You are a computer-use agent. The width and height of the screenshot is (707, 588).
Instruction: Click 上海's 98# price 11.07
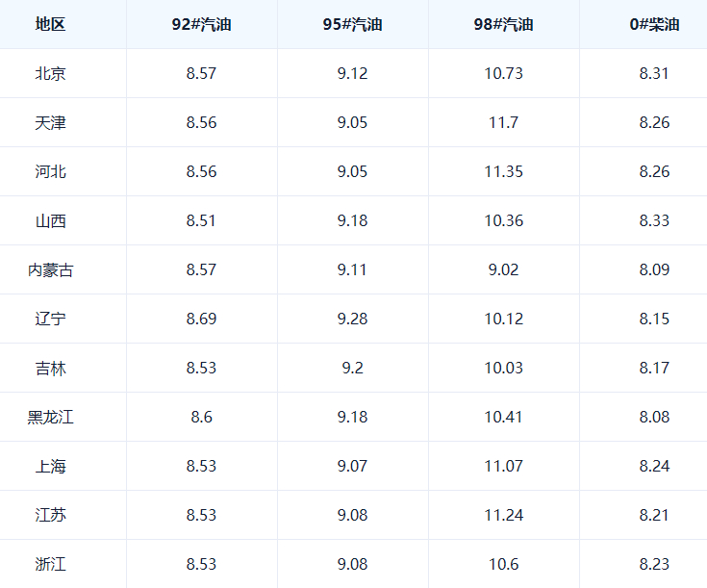click(x=503, y=466)
